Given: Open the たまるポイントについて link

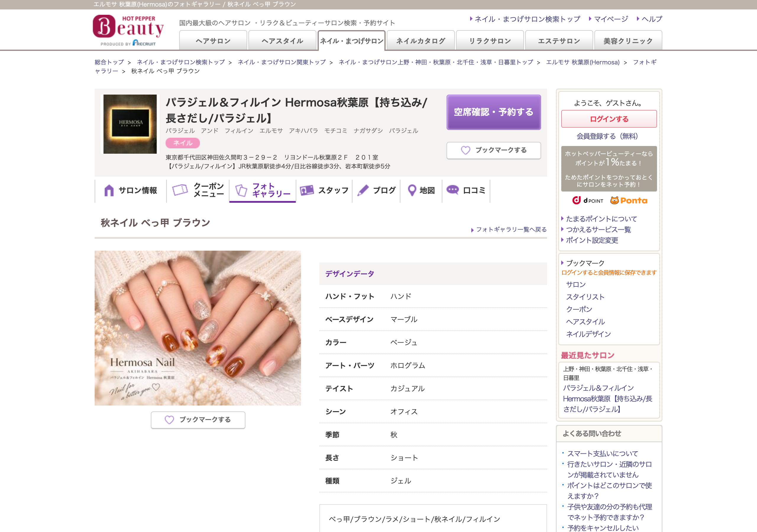Looking at the screenshot, I should [601, 219].
